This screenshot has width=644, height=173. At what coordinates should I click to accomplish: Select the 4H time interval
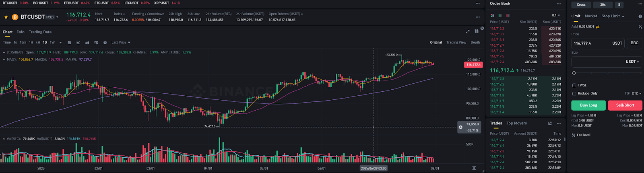(x=38, y=43)
